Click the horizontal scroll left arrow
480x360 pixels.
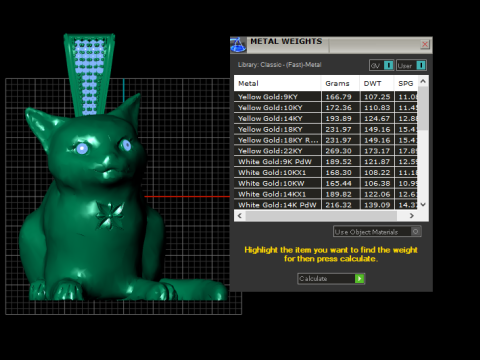pyautogui.click(x=240, y=216)
